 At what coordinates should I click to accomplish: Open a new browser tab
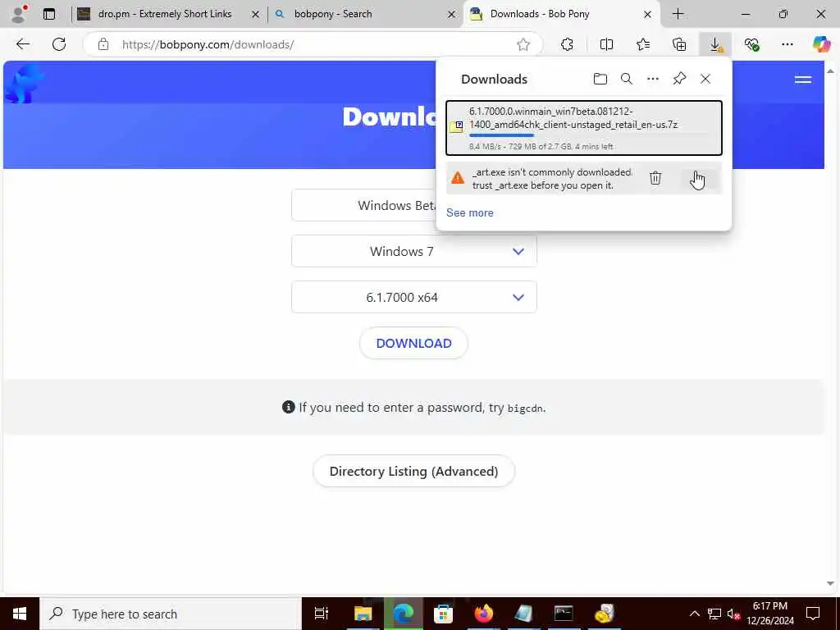678,14
